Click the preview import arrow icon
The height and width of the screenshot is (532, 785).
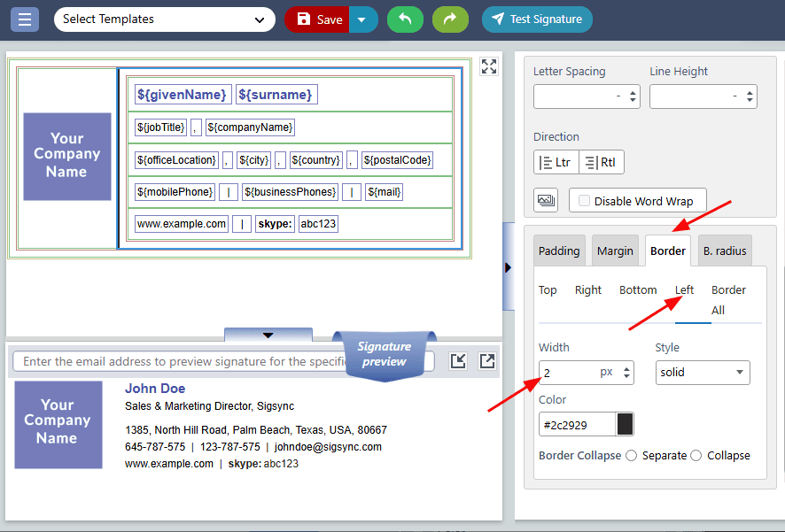(x=458, y=360)
